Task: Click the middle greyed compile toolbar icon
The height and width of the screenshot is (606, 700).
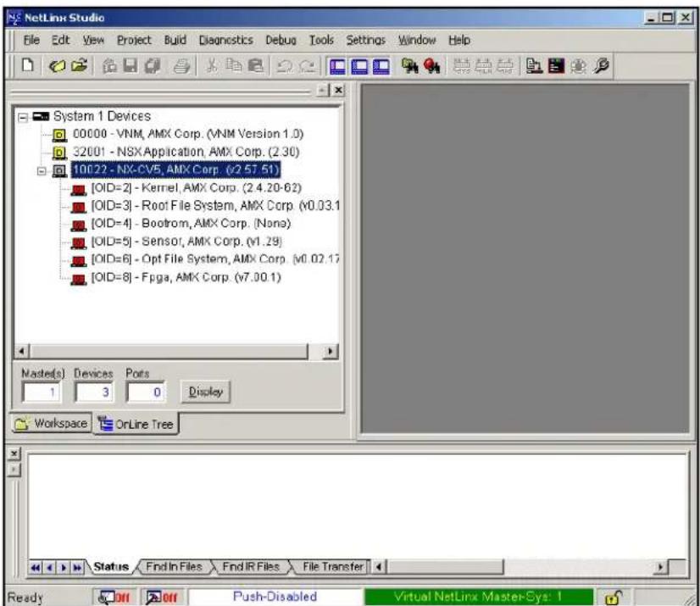Action: [x=483, y=66]
